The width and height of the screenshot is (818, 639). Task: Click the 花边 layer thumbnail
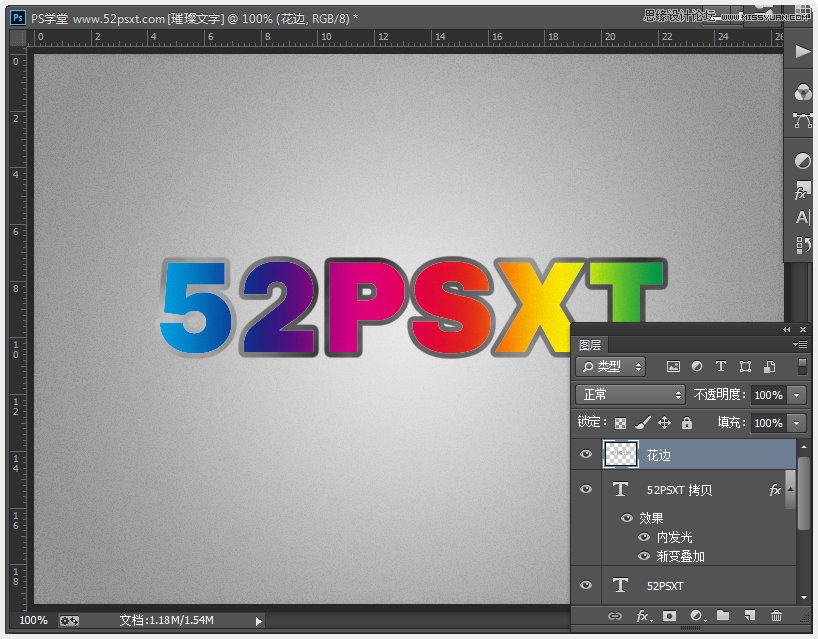click(621, 454)
